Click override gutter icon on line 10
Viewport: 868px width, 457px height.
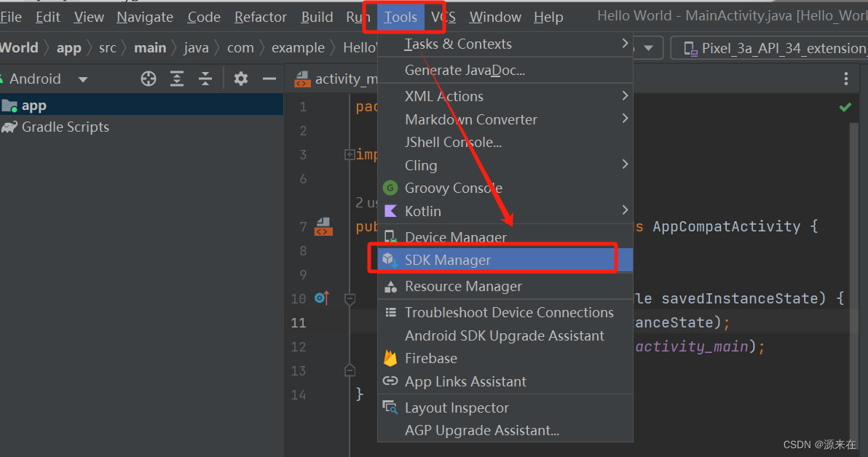click(x=322, y=298)
